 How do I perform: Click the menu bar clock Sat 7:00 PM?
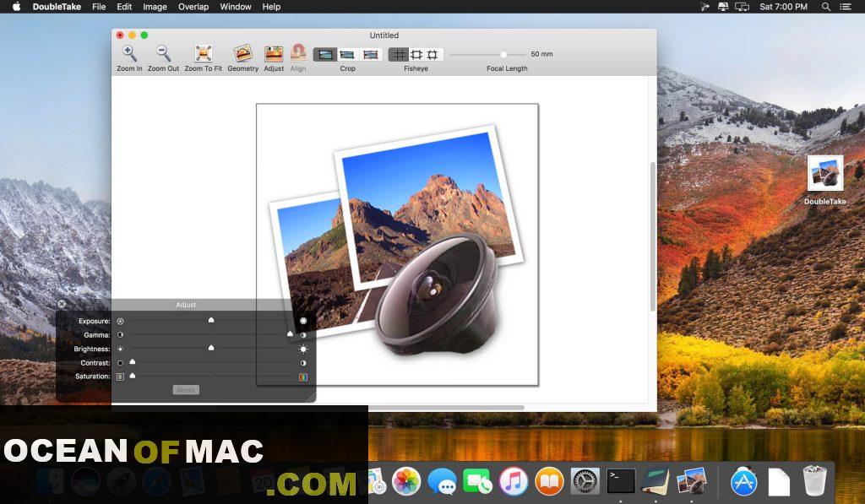tap(783, 7)
